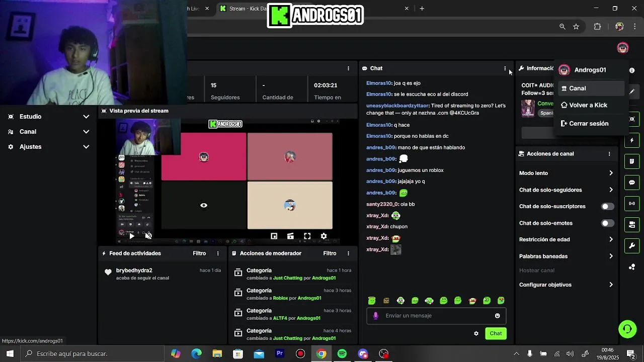Expand Ajustes sidebar section
The width and height of the screenshot is (644, 362).
point(49,147)
